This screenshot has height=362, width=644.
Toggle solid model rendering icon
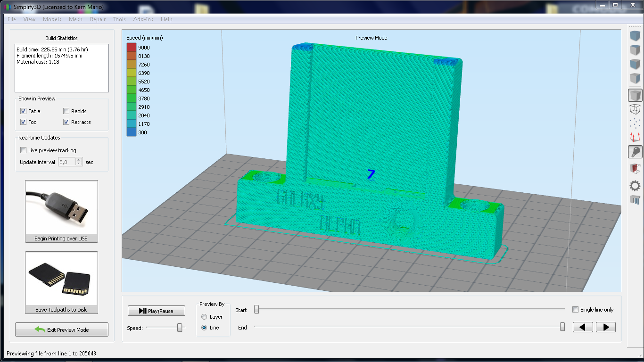635,95
